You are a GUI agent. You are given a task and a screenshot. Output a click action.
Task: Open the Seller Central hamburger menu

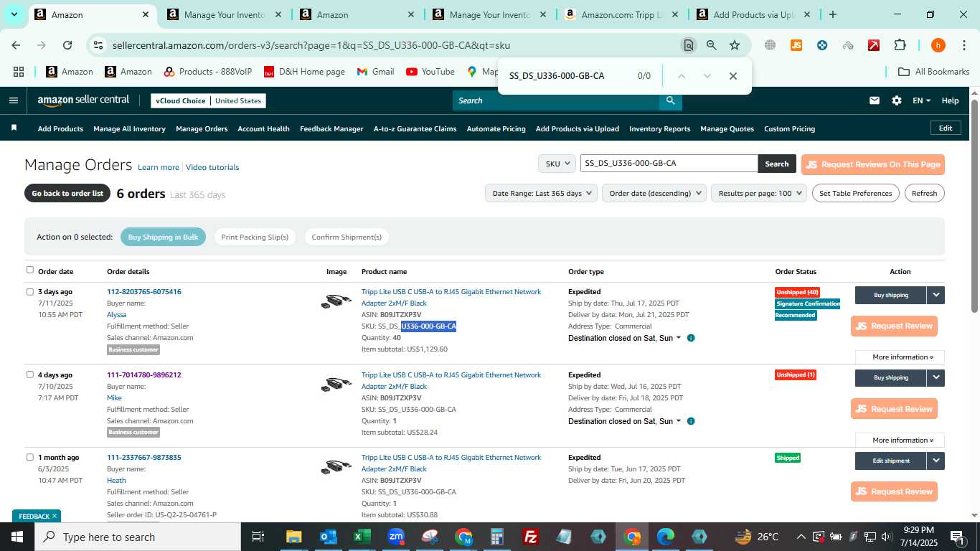(x=13, y=100)
